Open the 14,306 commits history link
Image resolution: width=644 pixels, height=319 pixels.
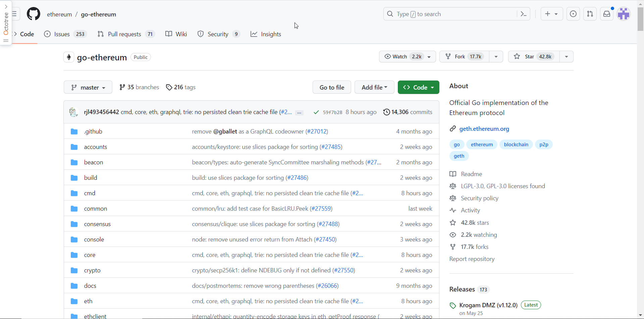click(408, 112)
